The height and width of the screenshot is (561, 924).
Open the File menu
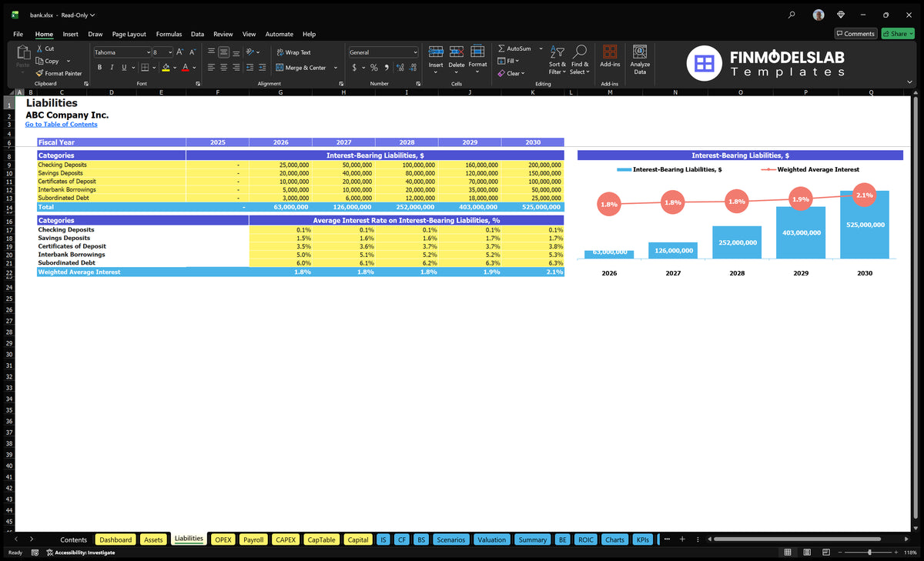[18, 34]
